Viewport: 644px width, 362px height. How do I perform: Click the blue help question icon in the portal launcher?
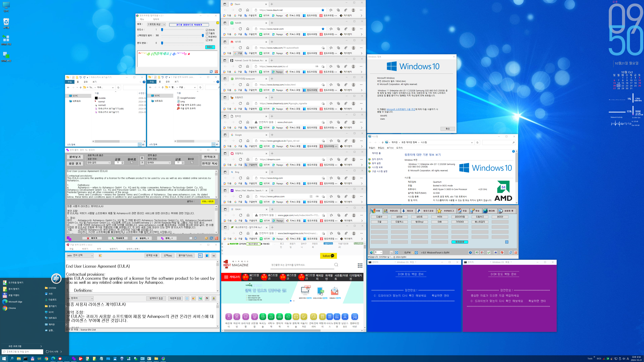pyautogui.click(x=470, y=253)
